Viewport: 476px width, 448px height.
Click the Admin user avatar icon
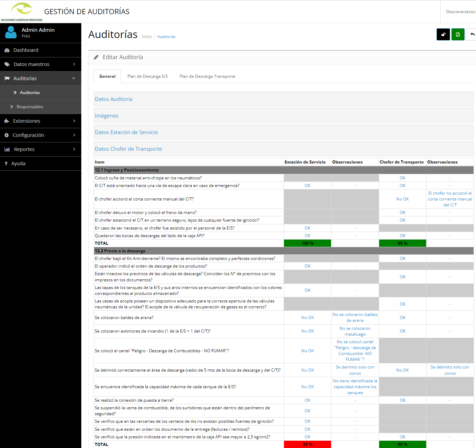pyautogui.click(x=11, y=32)
